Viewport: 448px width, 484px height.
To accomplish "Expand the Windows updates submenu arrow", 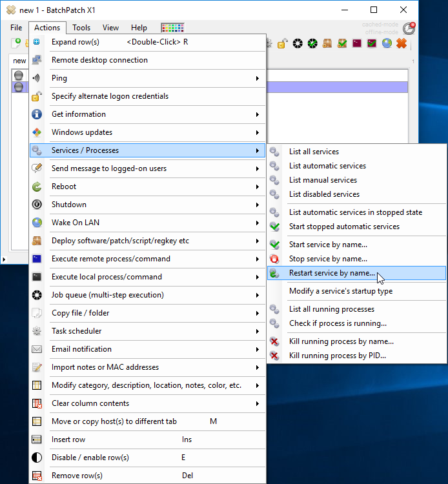I will click(x=257, y=133).
